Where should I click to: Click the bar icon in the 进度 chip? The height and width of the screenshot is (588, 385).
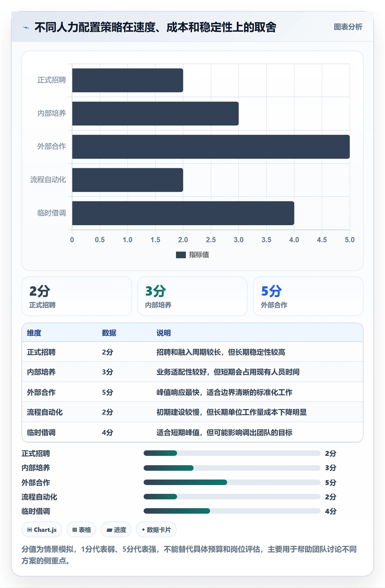point(109,530)
